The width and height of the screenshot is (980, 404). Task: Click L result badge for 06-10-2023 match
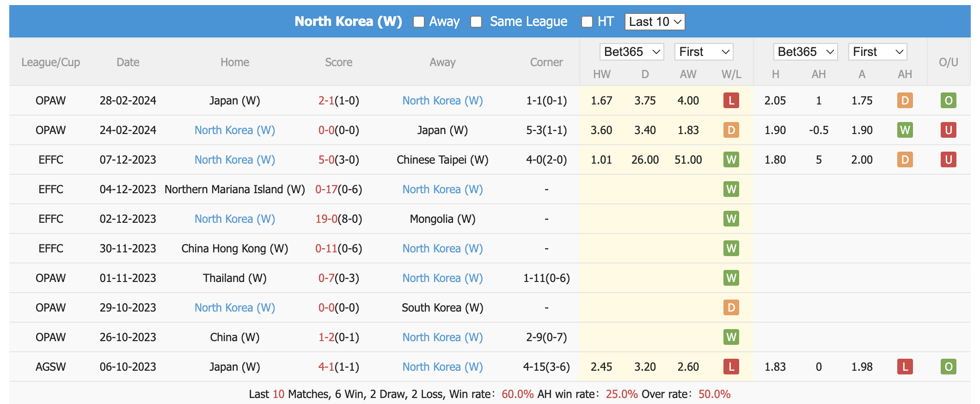pyautogui.click(x=731, y=367)
